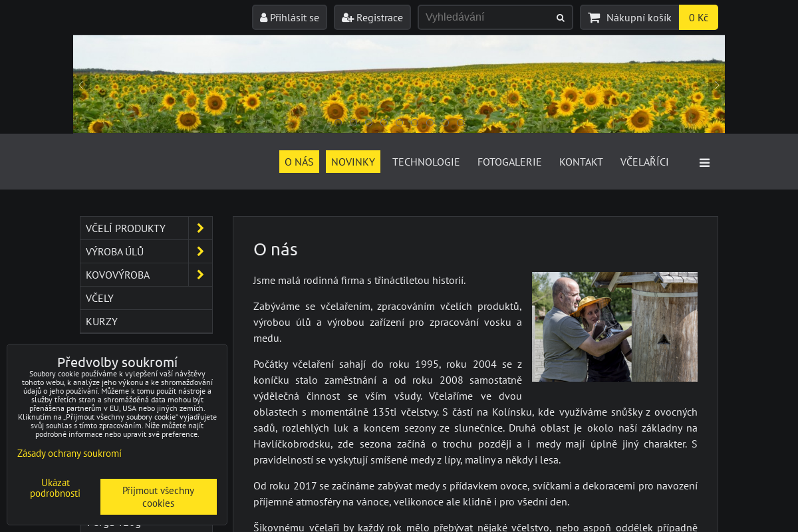Click the beekeeper photo thumbnail
The image size is (798, 532).
[614, 327]
